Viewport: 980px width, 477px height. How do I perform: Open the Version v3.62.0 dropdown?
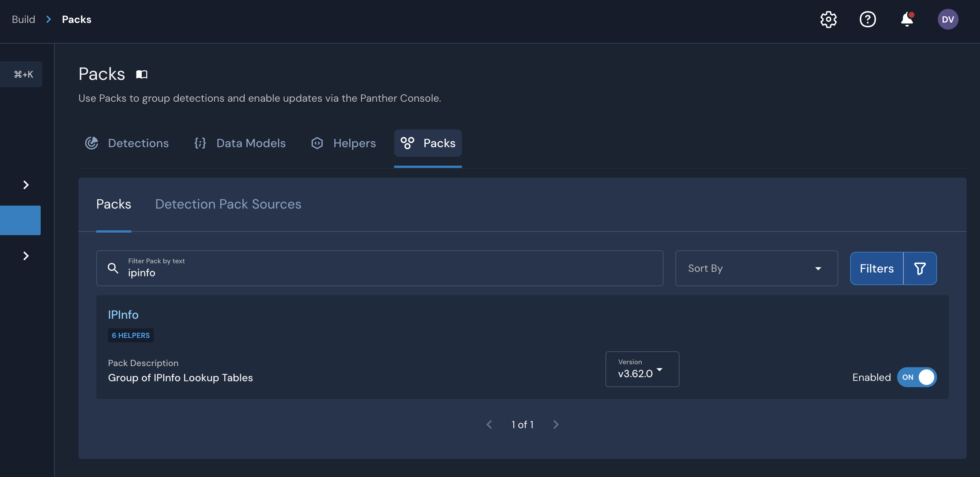pyautogui.click(x=642, y=369)
